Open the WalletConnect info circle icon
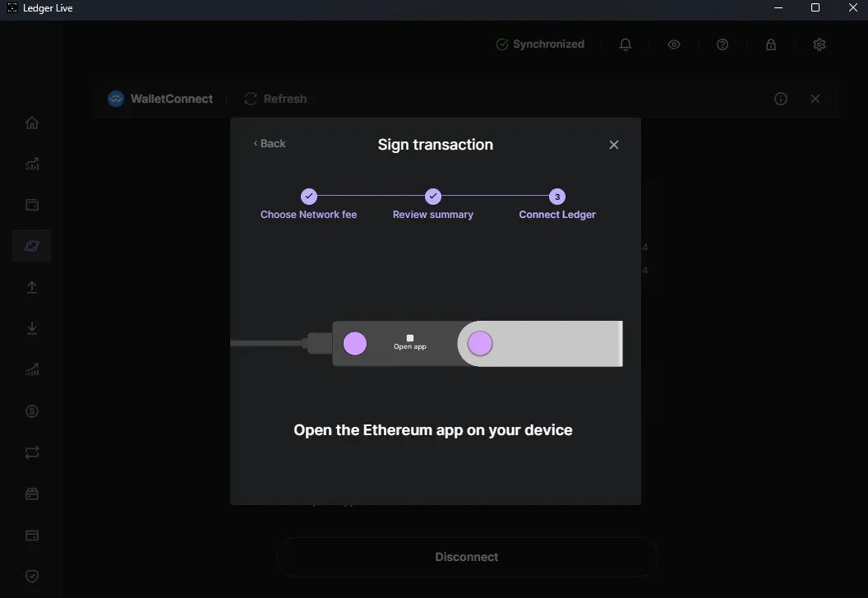Viewport: 868px width, 598px height. [x=781, y=99]
